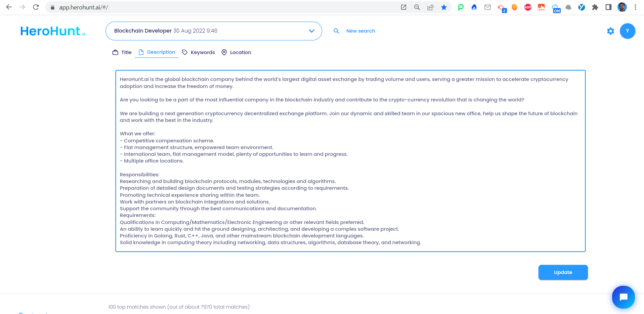Expand the Blockchain Developer search dropdown
This screenshot has width=644, height=314.
click(x=311, y=31)
